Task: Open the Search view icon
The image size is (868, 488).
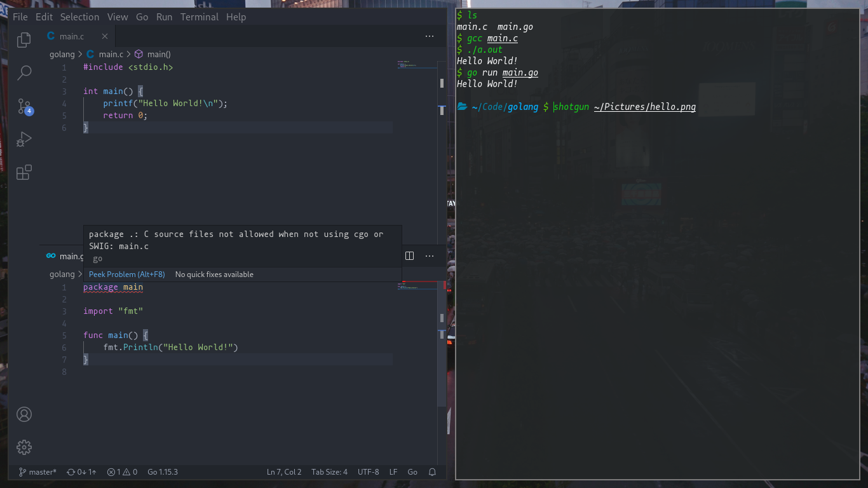Action: coord(24,73)
